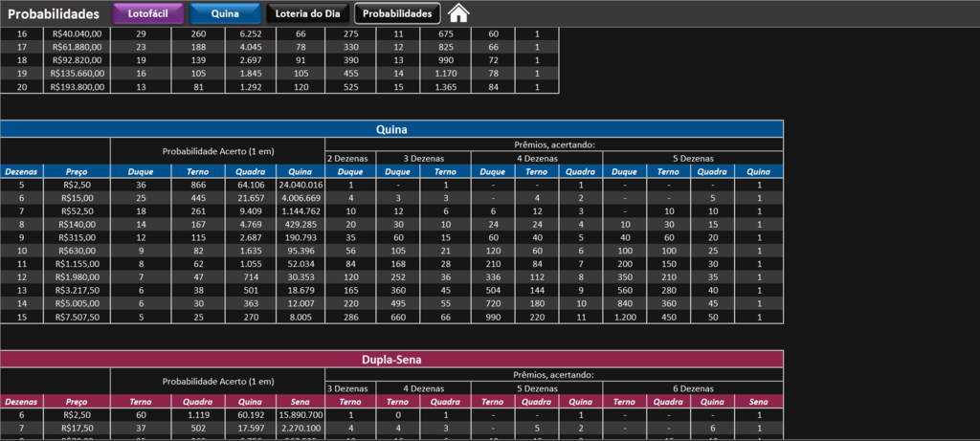This screenshot has width=980, height=441.
Task: Select price cell R$92.820,00
Action: [x=78, y=60]
